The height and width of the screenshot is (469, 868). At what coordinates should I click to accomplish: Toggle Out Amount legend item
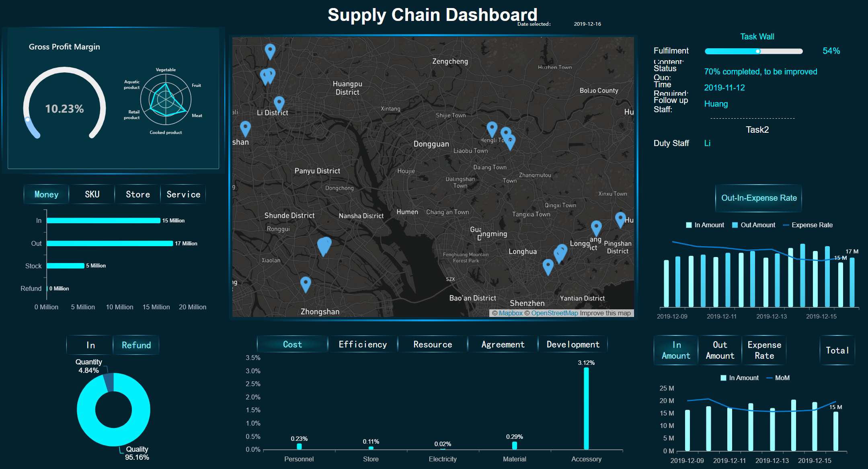(753, 225)
